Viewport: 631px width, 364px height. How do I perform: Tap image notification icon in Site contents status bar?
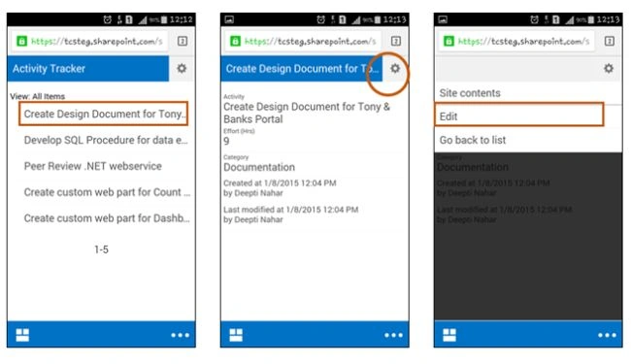443,19
